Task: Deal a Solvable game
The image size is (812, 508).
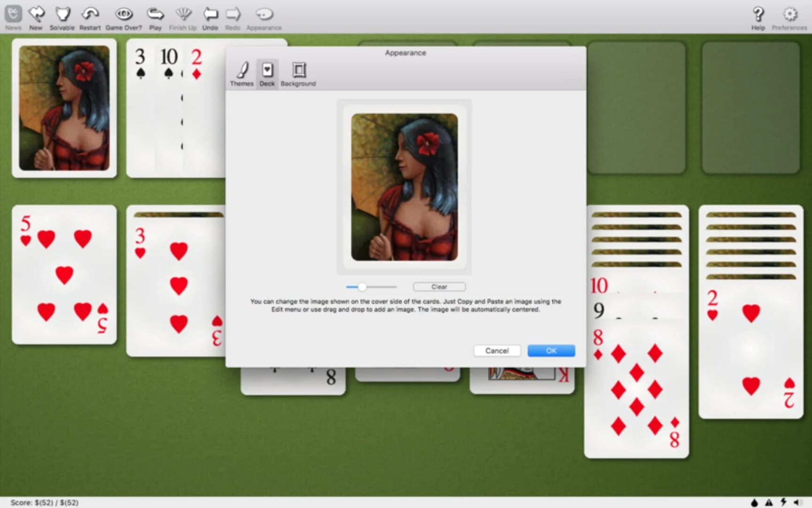Action: pos(62,14)
